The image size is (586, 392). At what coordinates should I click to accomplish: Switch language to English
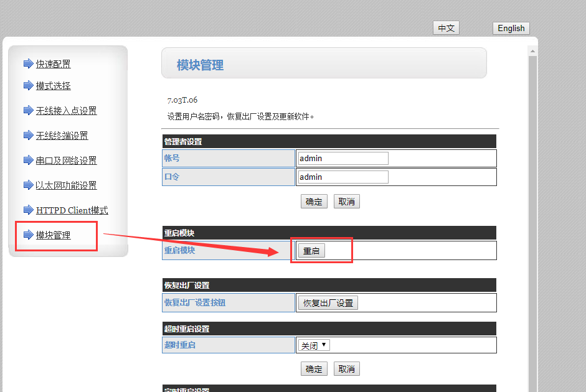click(511, 28)
